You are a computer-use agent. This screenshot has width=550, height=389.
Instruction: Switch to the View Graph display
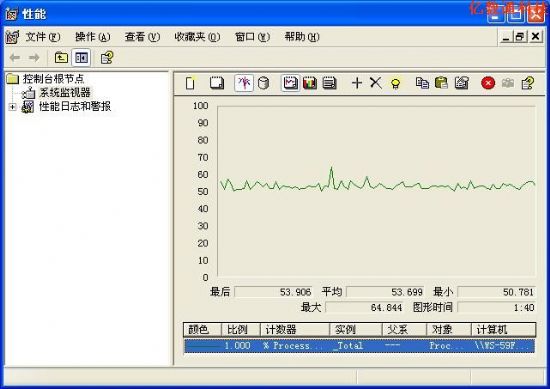pyautogui.click(x=290, y=83)
